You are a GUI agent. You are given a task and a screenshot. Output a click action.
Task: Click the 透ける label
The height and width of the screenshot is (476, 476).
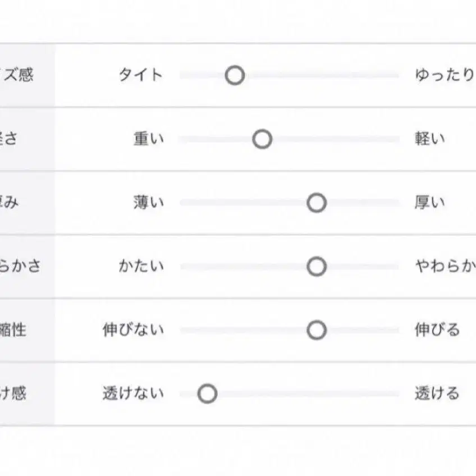coord(437,394)
